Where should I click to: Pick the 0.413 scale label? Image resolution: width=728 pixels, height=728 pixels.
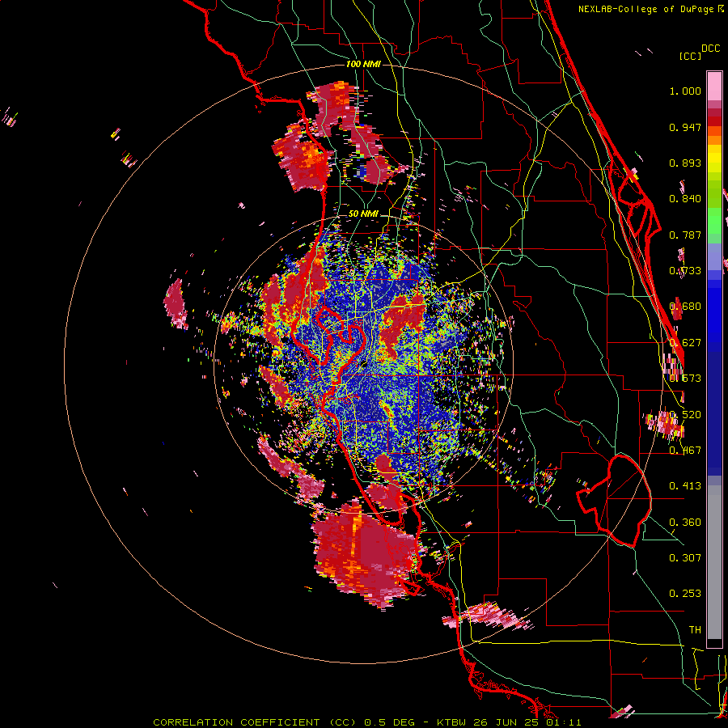(685, 486)
